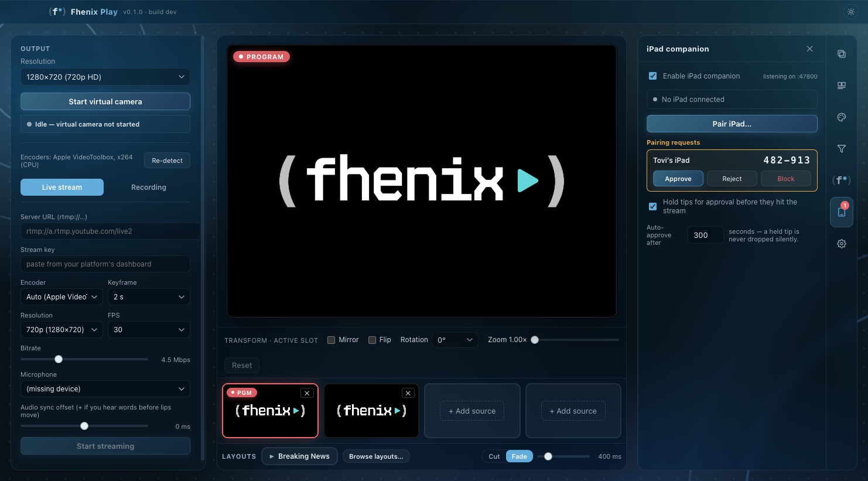Focus the Stream key input field

coord(105,264)
